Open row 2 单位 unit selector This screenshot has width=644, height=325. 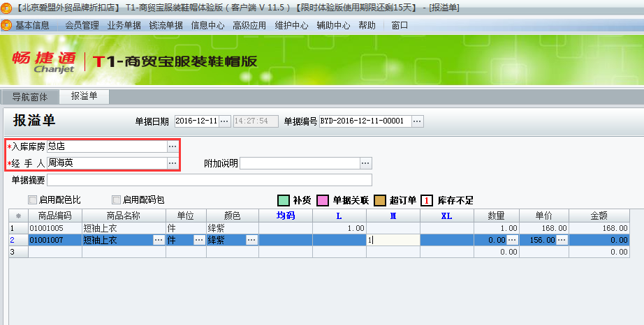pyautogui.click(x=199, y=240)
